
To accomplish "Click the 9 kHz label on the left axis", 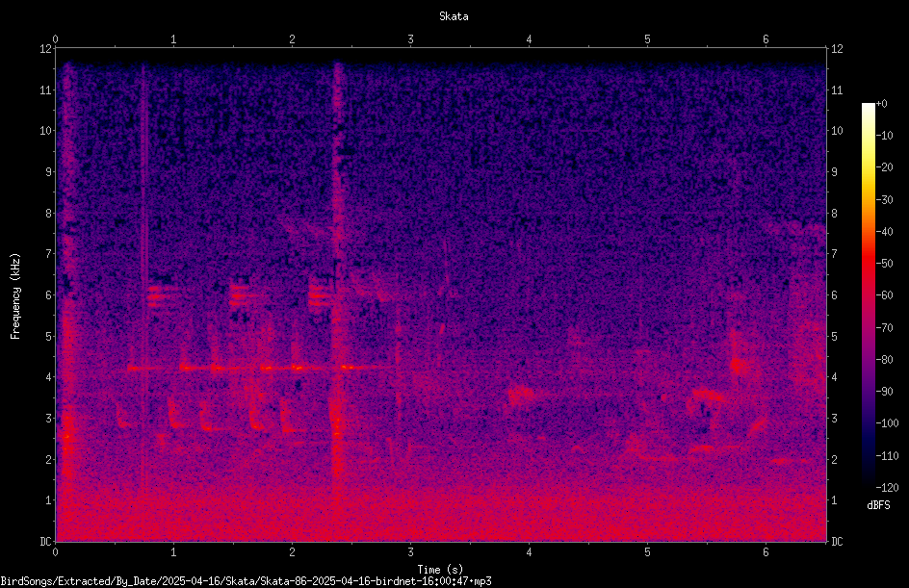I will [x=49, y=171].
